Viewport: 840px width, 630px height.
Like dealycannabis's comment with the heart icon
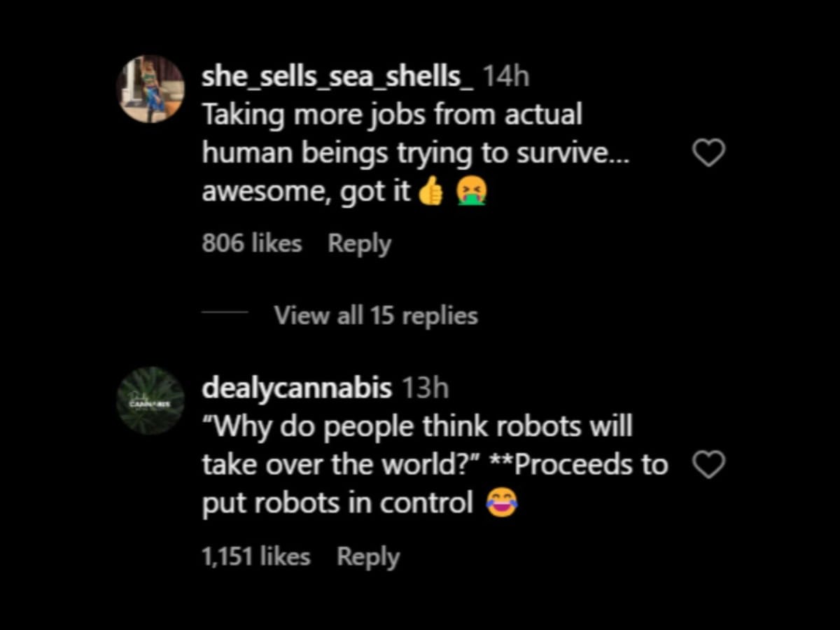click(709, 463)
